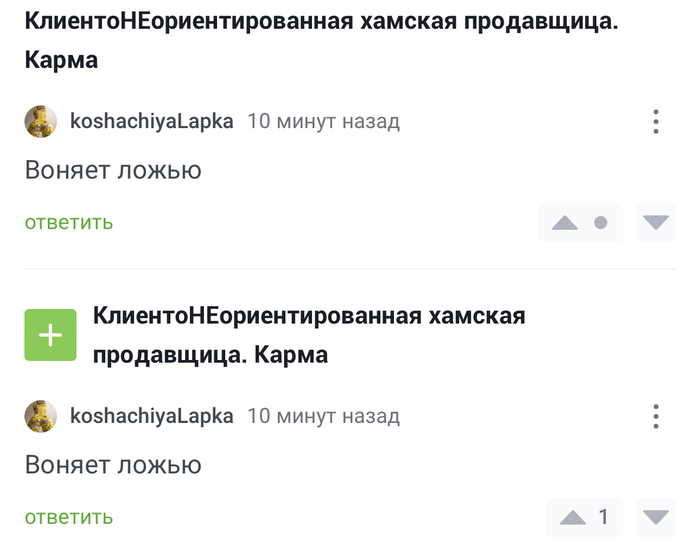Click "ответить" under the bottom comment

pos(69,517)
